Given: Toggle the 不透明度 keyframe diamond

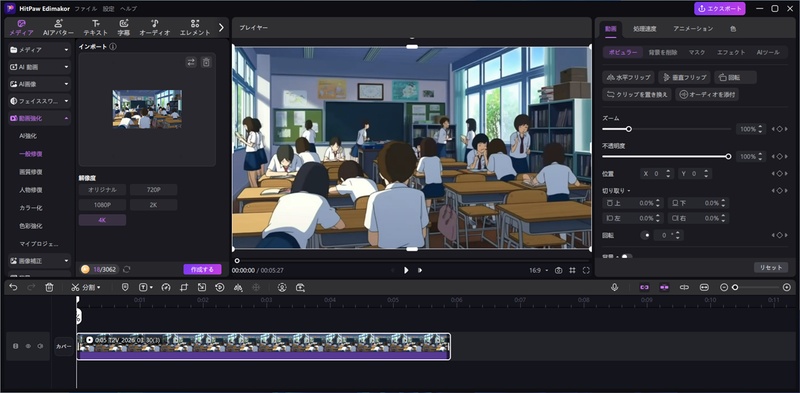Looking at the screenshot, I should 779,156.
